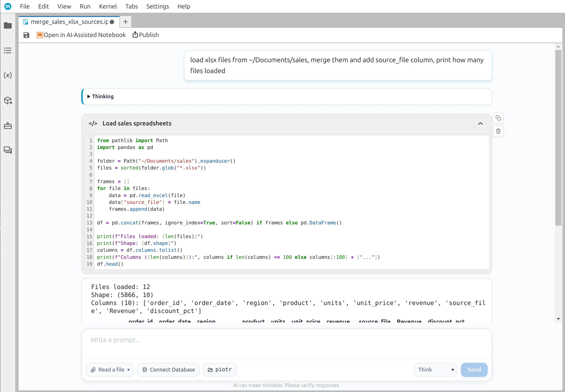
Task: Click the notebook file icon in tab
Action: coord(25,22)
